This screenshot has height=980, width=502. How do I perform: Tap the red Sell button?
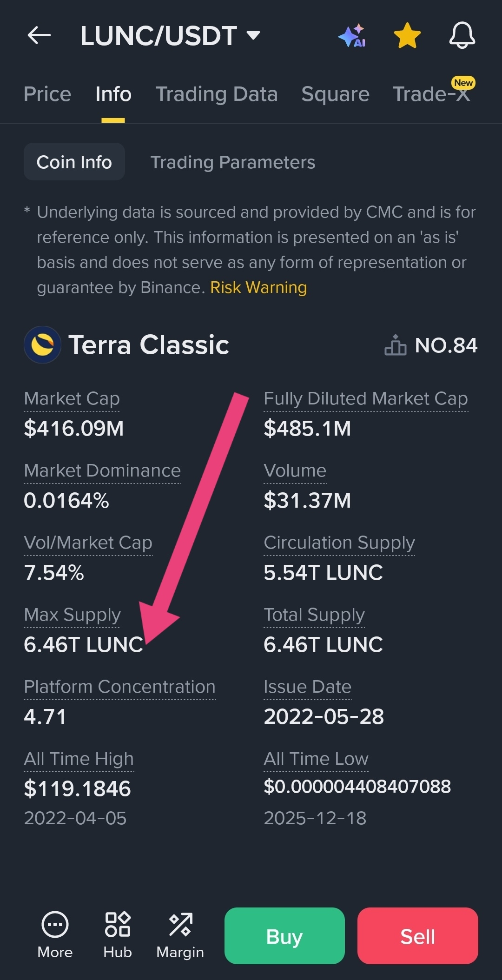(x=418, y=936)
